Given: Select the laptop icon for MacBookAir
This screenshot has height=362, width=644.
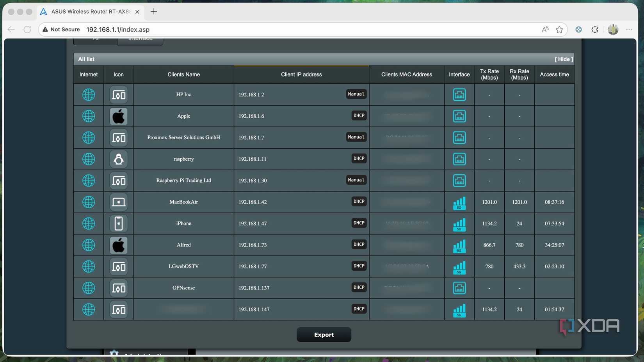Looking at the screenshot, I should [118, 202].
